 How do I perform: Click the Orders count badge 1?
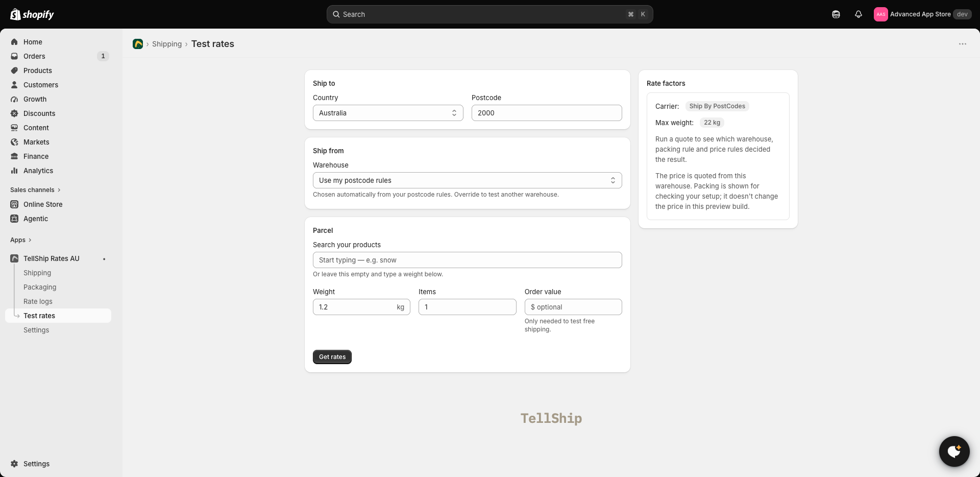coord(103,56)
